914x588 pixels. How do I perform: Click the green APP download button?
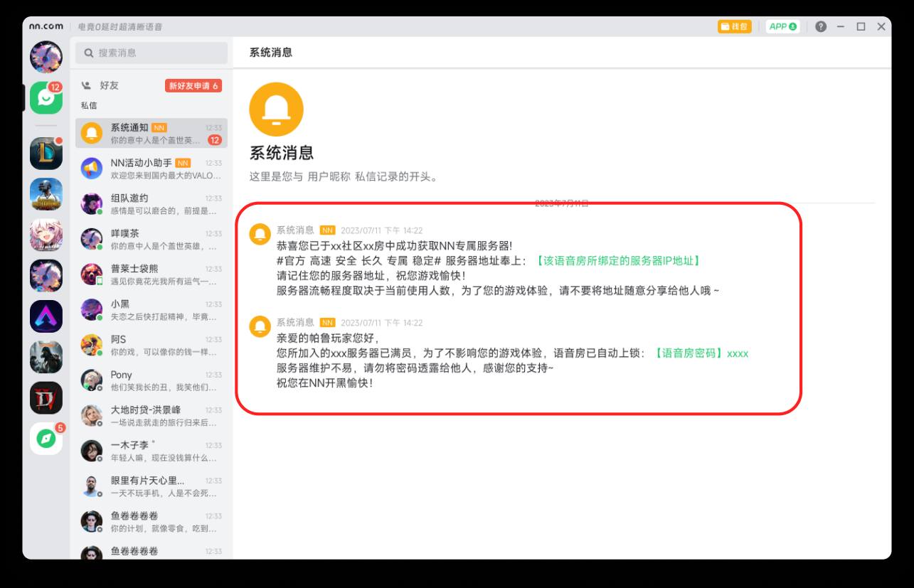pyautogui.click(x=782, y=26)
